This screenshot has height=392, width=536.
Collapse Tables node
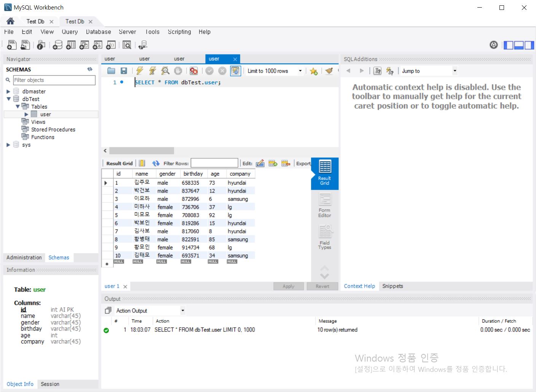[18, 107]
